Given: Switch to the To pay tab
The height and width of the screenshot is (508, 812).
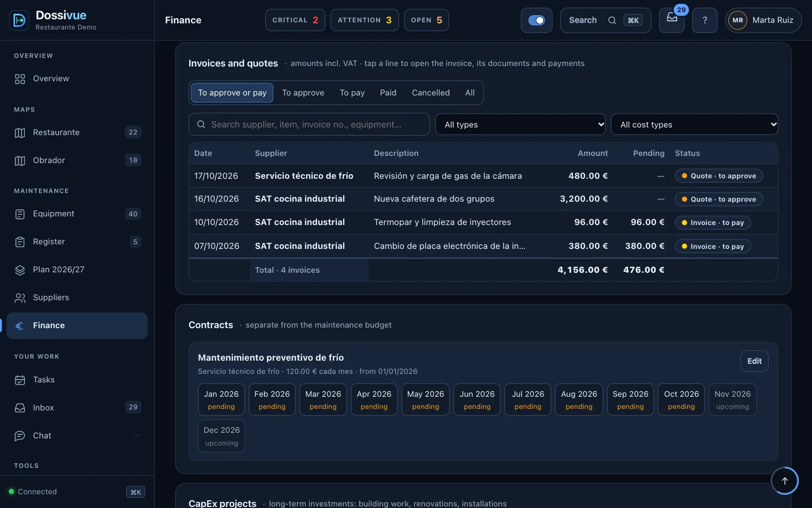Looking at the screenshot, I should [352, 93].
